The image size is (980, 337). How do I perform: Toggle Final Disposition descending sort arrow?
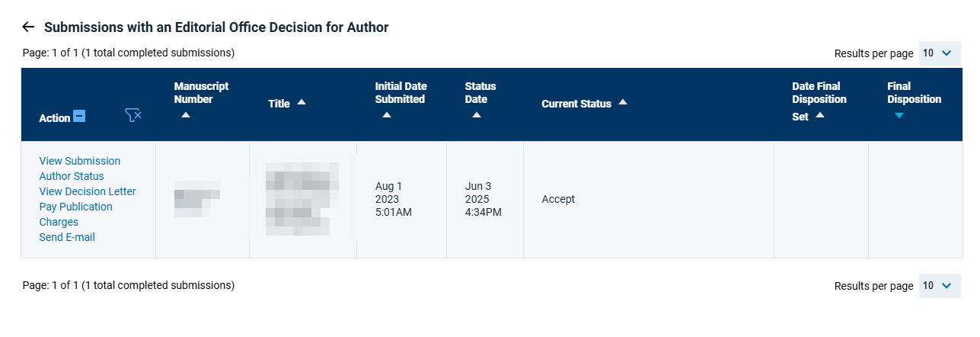(x=899, y=115)
